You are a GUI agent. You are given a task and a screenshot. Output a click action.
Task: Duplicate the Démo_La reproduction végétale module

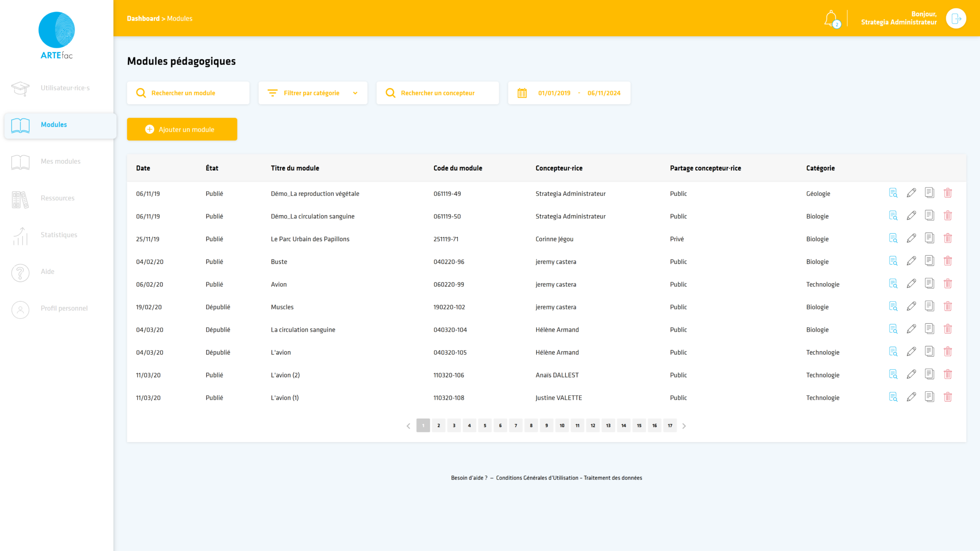[x=929, y=193]
